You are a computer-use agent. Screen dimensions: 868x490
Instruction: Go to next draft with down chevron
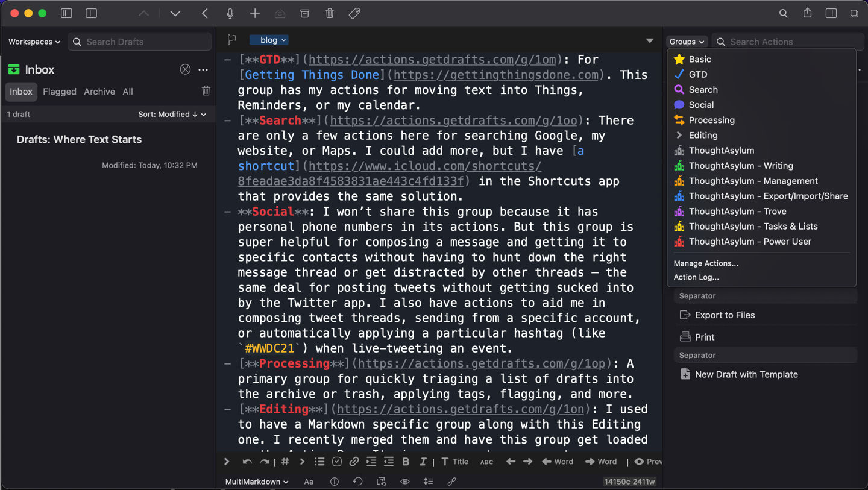pos(175,13)
